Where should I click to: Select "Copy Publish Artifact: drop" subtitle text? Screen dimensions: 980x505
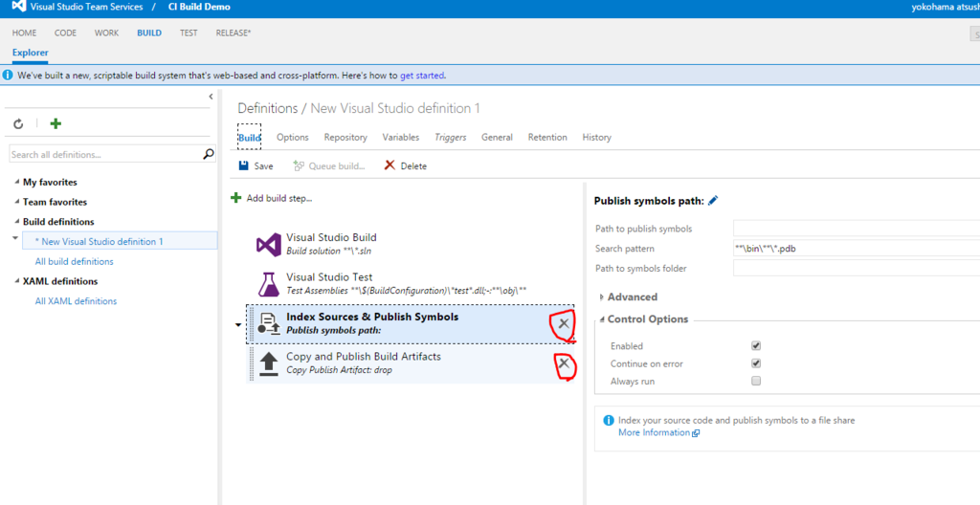(340, 370)
